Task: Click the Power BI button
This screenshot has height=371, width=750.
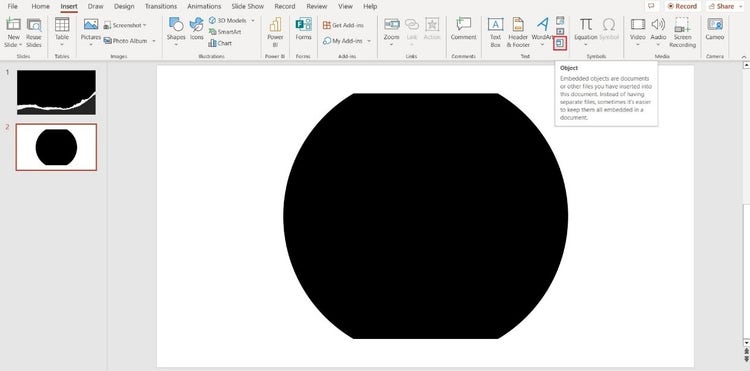Action: click(275, 33)
